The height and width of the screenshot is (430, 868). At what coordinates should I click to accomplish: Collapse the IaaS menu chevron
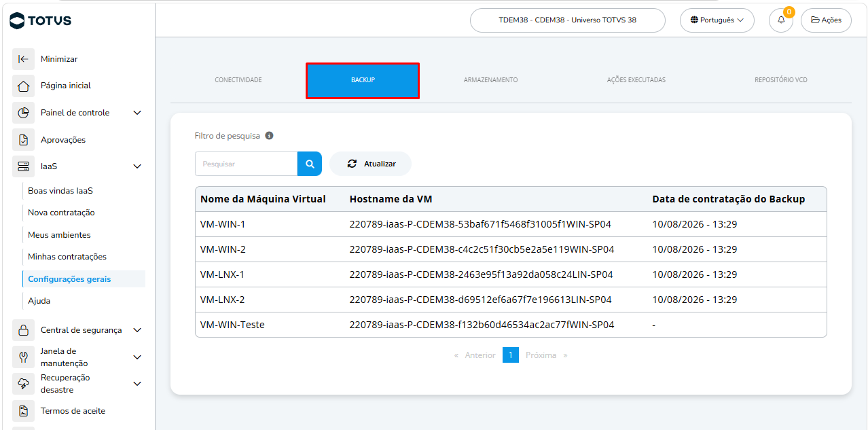coord(137,166)
